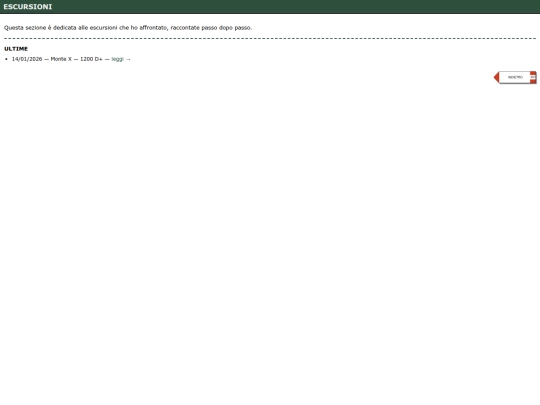Select the text '14/01/2026 — Monte X — 1200 D+'
The image size is (540, 405).
pos(57,59)
